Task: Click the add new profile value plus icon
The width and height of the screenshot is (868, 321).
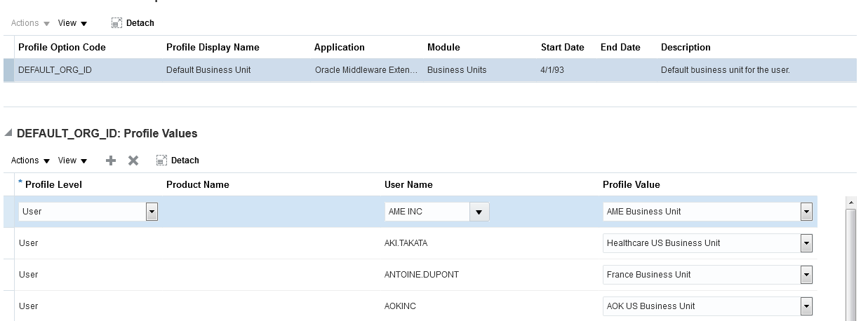Action: coord(110,160)
